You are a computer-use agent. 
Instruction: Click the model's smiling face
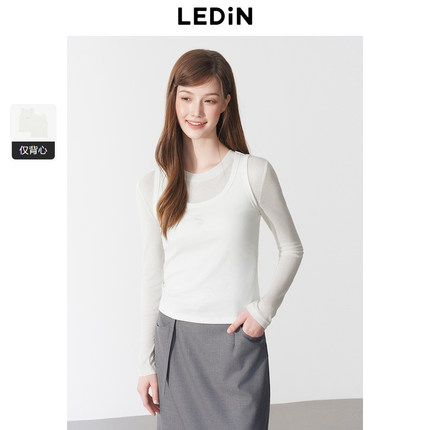pos(199,106)
